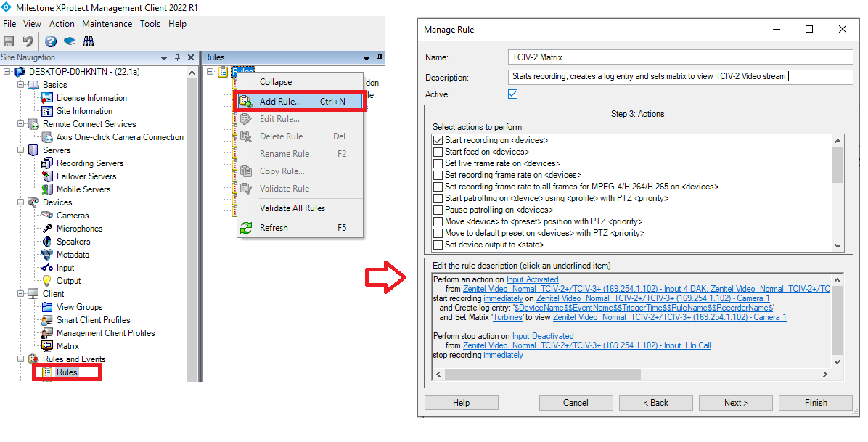The image size is (868, 442).
Task: Collapse the Client tree node
Action: coord(20,294)
